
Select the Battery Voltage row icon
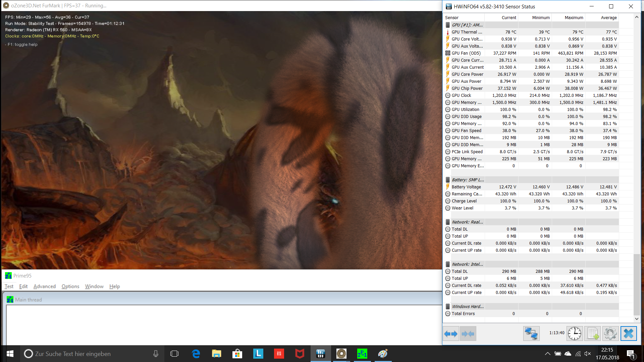[x=447, y=187]
